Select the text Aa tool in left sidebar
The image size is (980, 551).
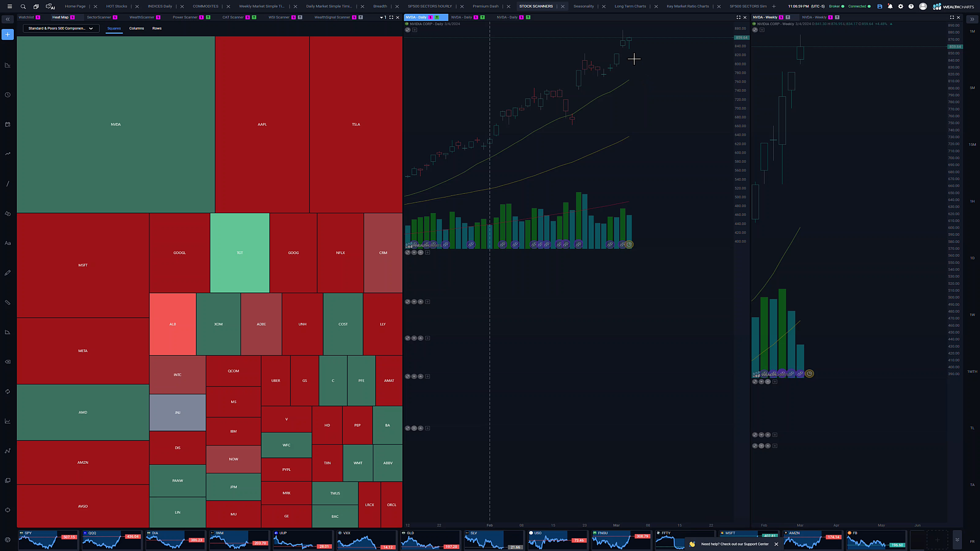[8, 243]
